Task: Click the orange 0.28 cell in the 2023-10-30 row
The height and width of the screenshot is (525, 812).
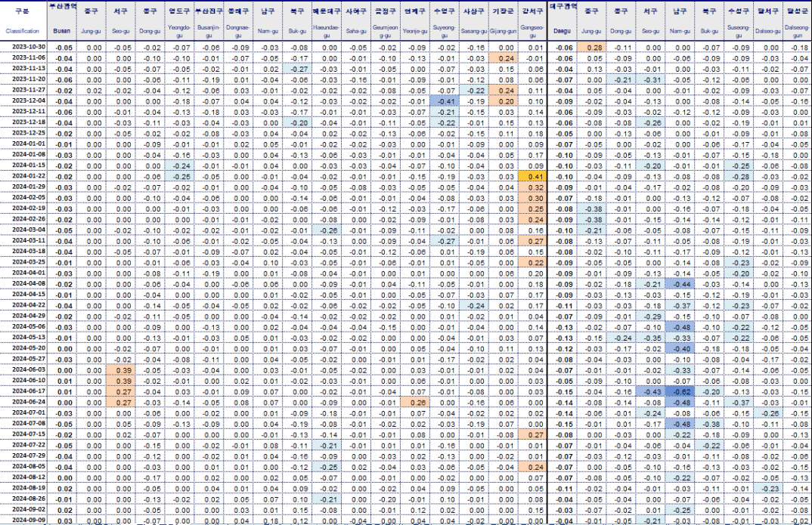Action: (591, 48)
